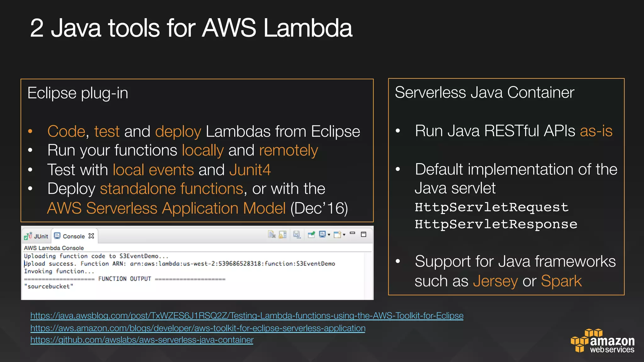The height and width of the screenshot is (362, 644).
Task: Expand the Open Console dropdown arrow
Action: point(344,235)
